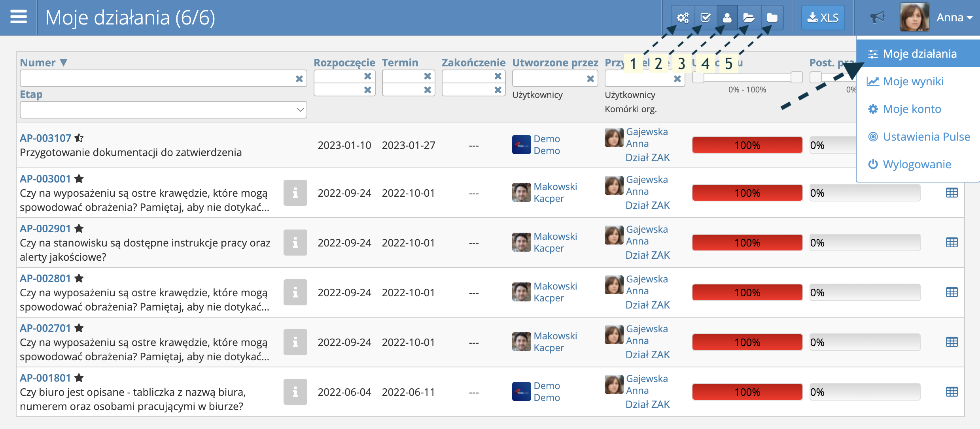
Task: Open table view icon for AP-003001 row
Action: [x=952, y=193]
